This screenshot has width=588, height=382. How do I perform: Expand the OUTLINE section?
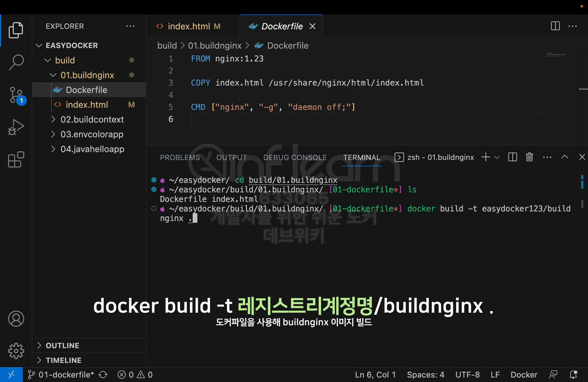tap(89, 346)
